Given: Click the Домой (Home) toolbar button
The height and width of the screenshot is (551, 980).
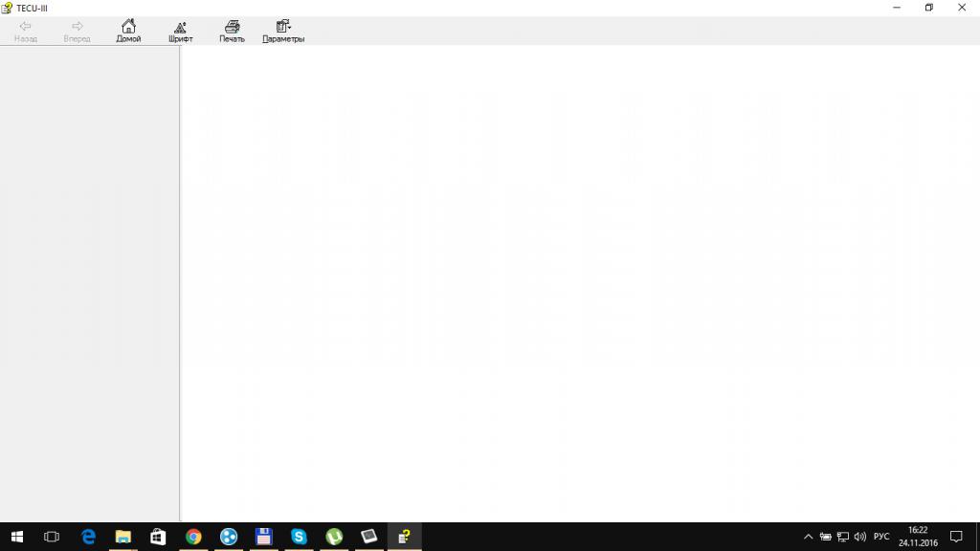Looking at the screenshot, I should (x=128, y=31).
